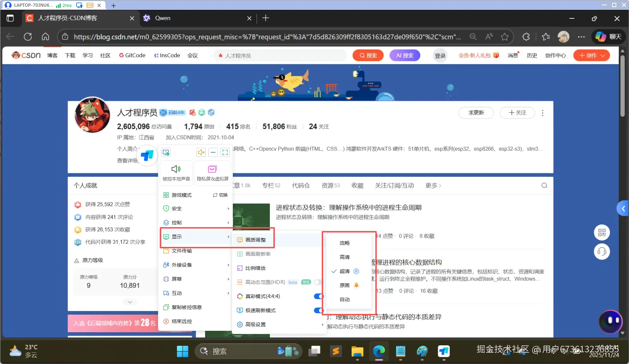Open File Explorer from the taskbar

tap(357, 351)
